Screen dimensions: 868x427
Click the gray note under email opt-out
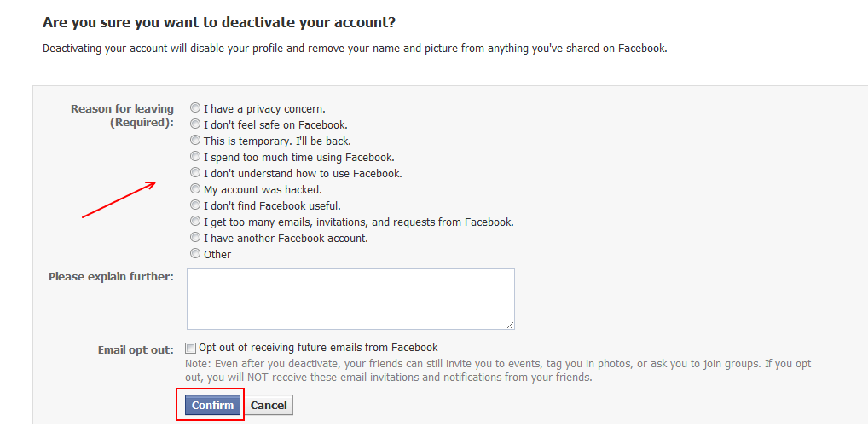point(498,370)
